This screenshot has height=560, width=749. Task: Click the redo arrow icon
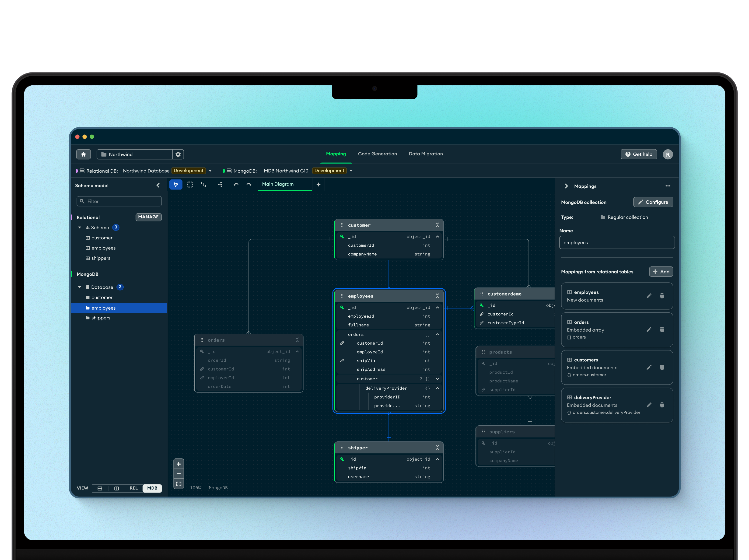tap(249, 185)
